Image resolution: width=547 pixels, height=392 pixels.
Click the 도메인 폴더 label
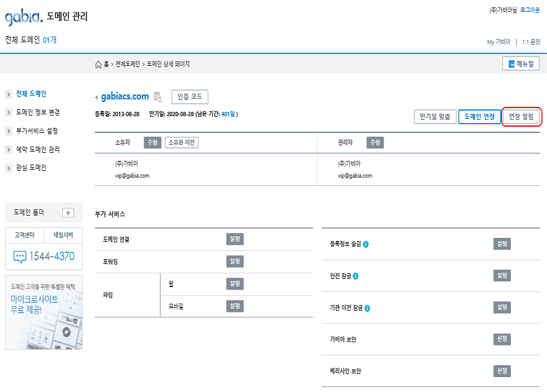point(29,212)
